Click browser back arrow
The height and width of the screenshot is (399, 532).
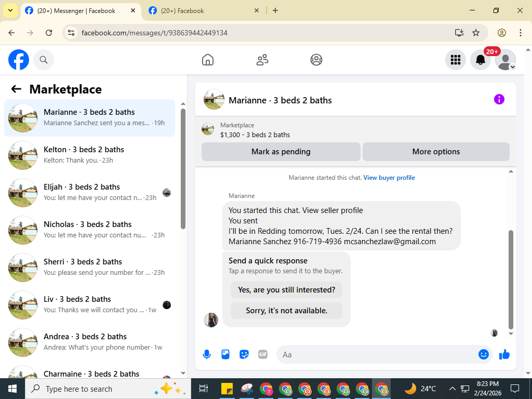point(11,33)
